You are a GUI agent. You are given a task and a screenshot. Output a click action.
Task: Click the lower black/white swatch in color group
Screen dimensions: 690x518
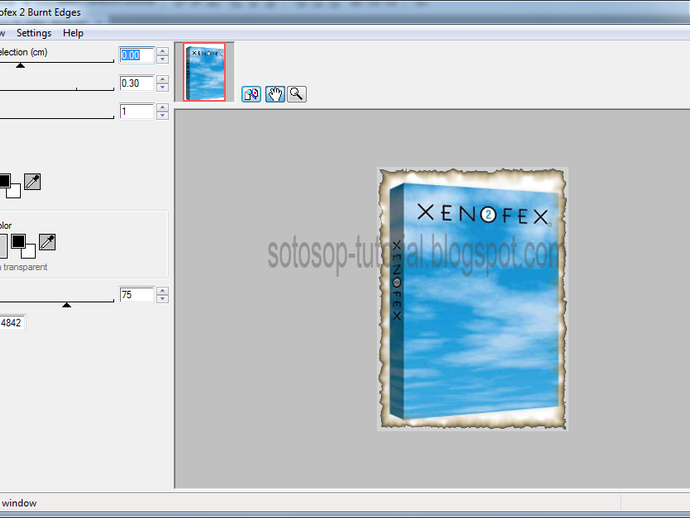(23, 246)
